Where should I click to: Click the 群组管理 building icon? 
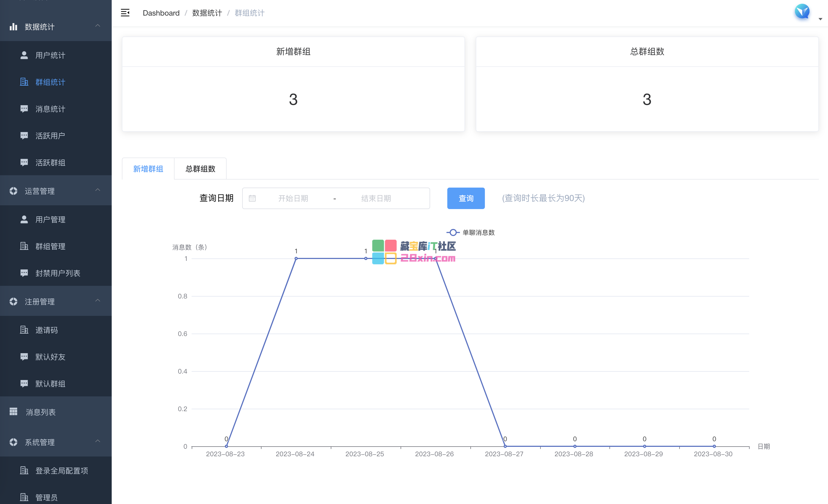tap(24, 246)
